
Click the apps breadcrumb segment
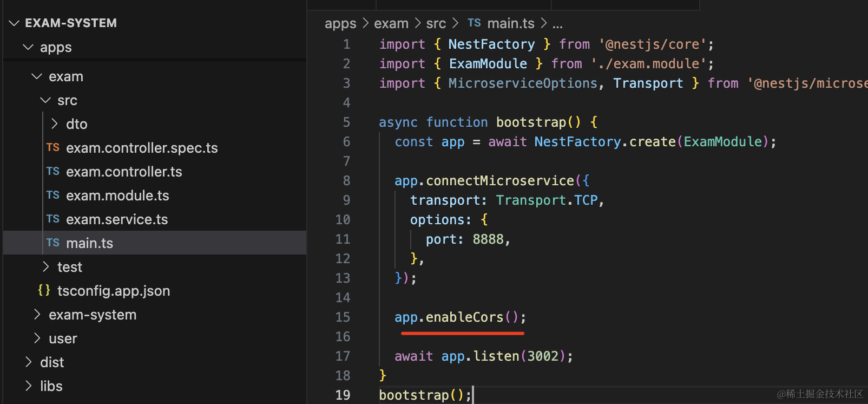point(340,24)
